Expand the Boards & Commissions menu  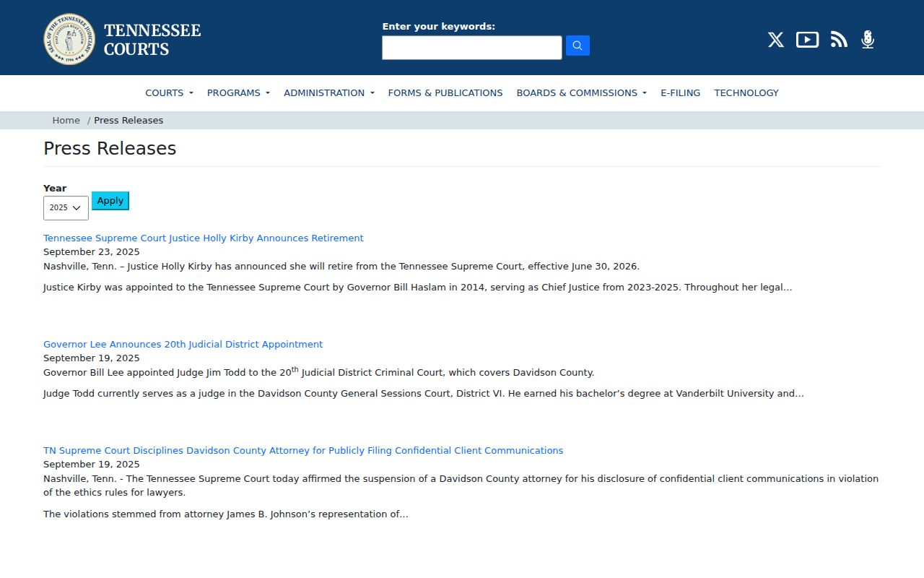[x=582, y=92]
